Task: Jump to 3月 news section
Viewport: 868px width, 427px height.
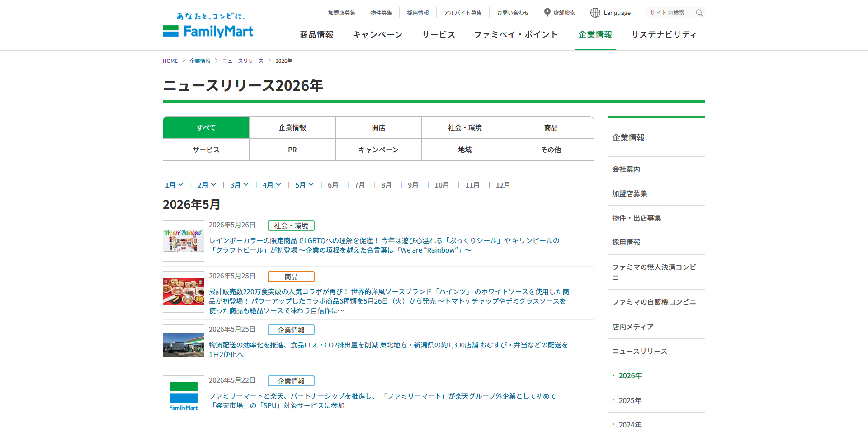Action: click(239, 185)
